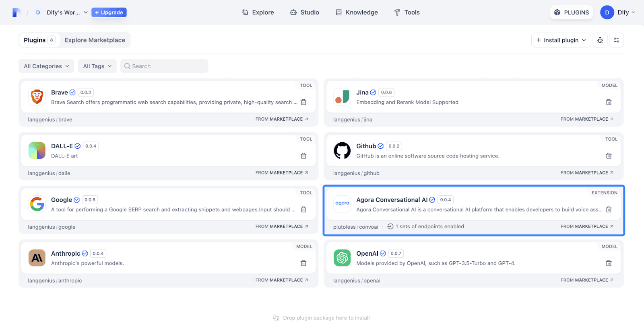This screenshot has width=644, height=326.
Task: Open the All Tags dropdown
Action: pyautogui.click(x=97, y=66)
